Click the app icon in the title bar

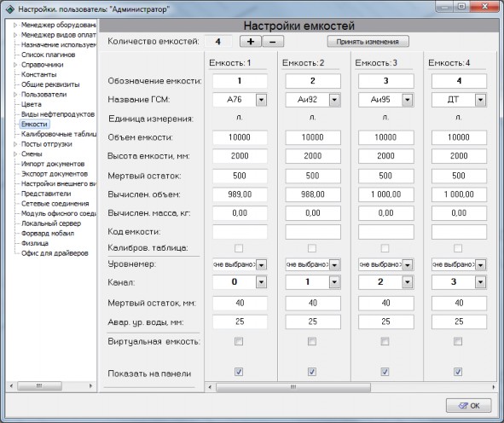point(10,9)
